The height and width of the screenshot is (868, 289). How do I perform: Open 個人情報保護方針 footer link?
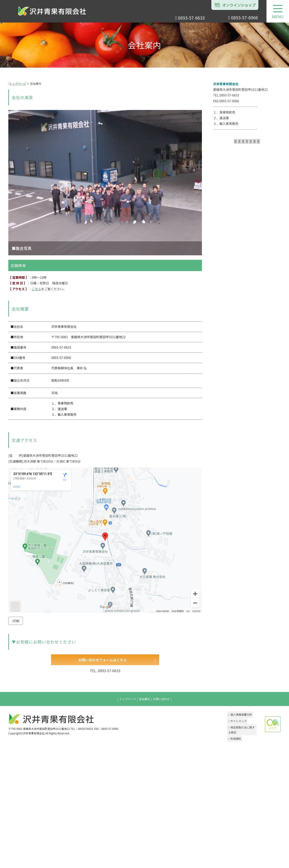point(240,714)
